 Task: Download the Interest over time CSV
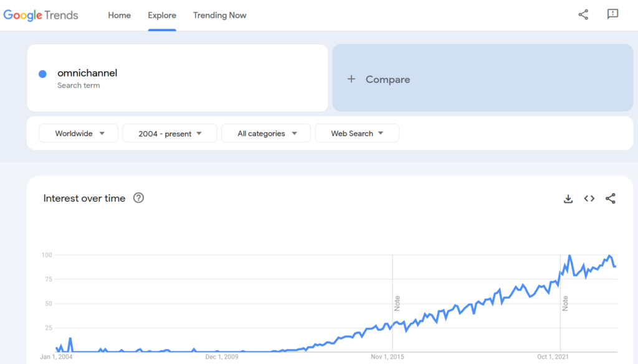click(568, 198)
